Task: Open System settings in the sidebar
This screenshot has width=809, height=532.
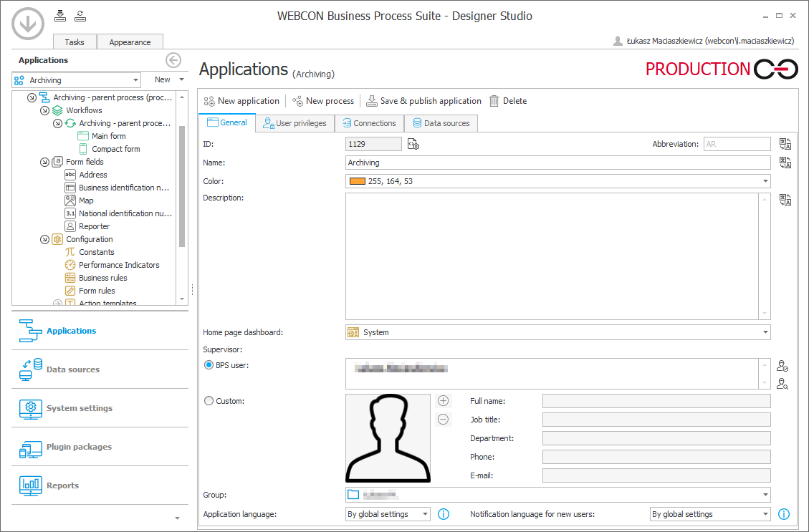Action: [x=100, y=408]
